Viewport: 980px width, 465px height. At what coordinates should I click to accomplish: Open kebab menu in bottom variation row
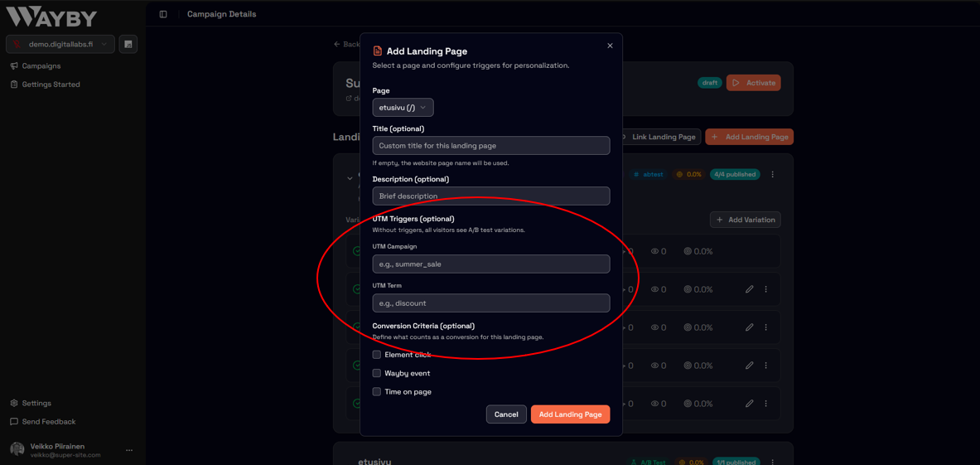click(766, 404)
